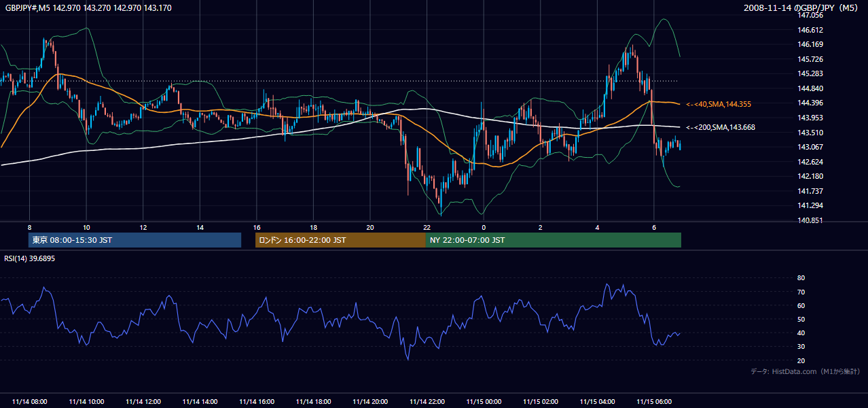The width and height of the screenshot is (868, 408).
Task: Click the 11/15 00:00 time label
Action: coord(484,402)
